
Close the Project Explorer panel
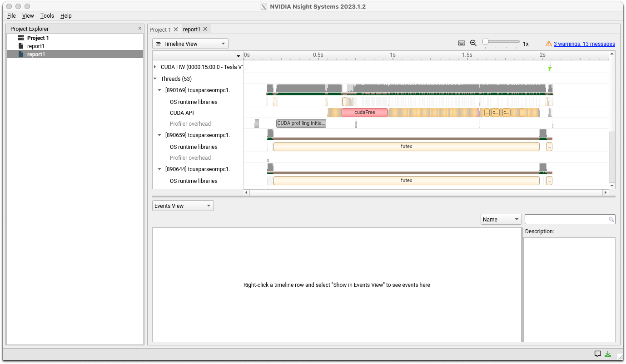[139, 29]
